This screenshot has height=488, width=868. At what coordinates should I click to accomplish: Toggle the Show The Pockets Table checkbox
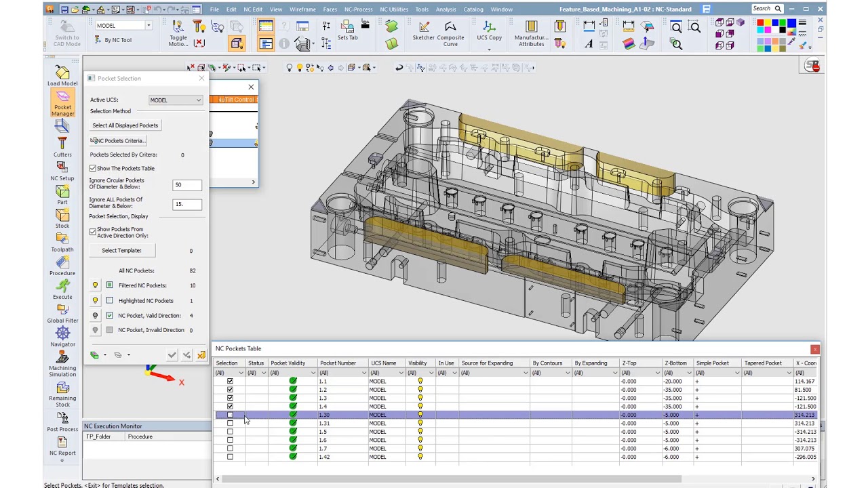tap(93, 168)
